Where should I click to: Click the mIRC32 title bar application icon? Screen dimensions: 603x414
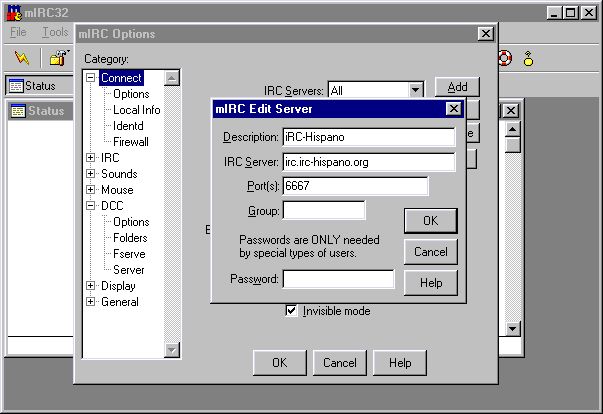15,13
